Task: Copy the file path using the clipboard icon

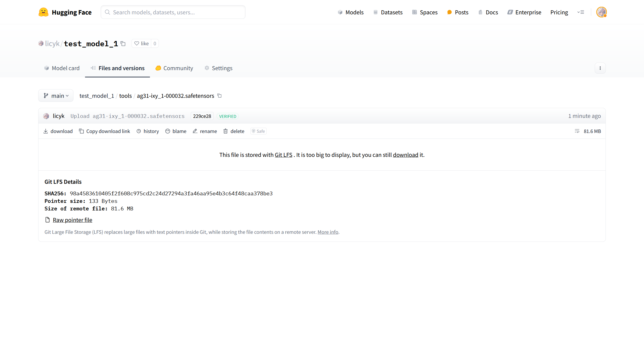Action: click(x=219, y=96)
